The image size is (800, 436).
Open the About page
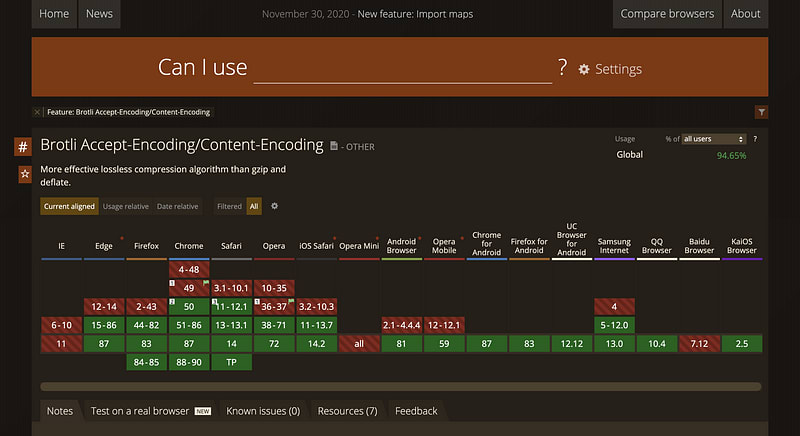745,14
